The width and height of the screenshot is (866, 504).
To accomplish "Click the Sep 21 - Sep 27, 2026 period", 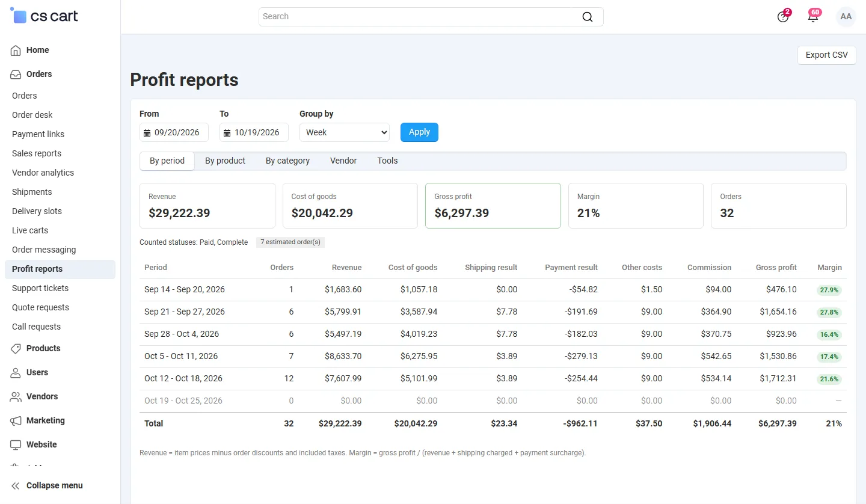I will pyautogui.click(x=185, y=312).
